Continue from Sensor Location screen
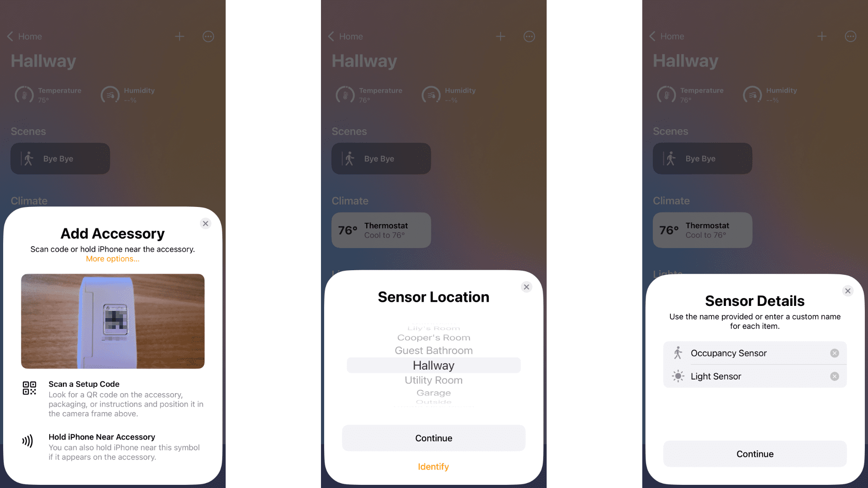Viewport: 868px width, 488px height. point(434,438)
